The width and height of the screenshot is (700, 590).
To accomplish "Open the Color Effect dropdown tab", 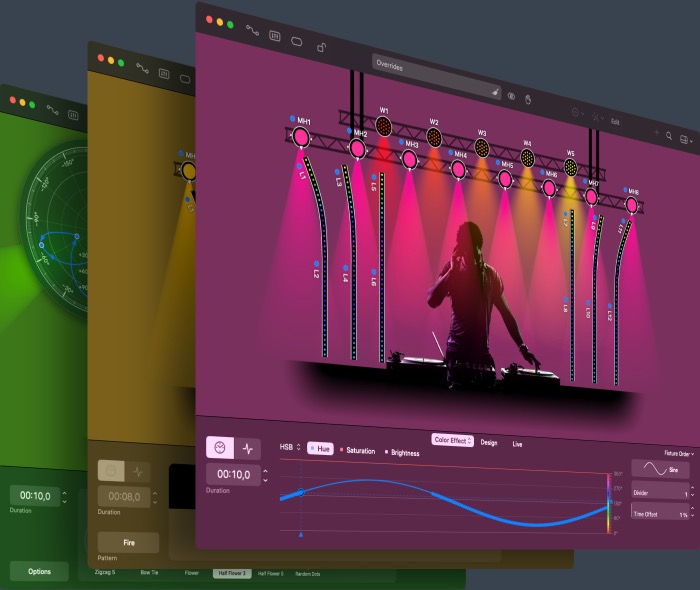I will click(453, 440).
